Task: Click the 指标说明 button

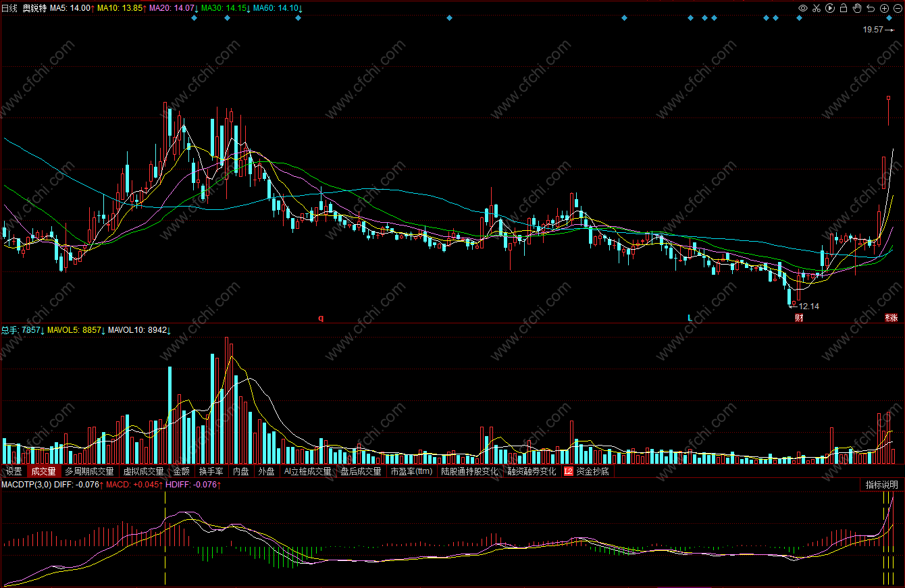Action: 882,485
